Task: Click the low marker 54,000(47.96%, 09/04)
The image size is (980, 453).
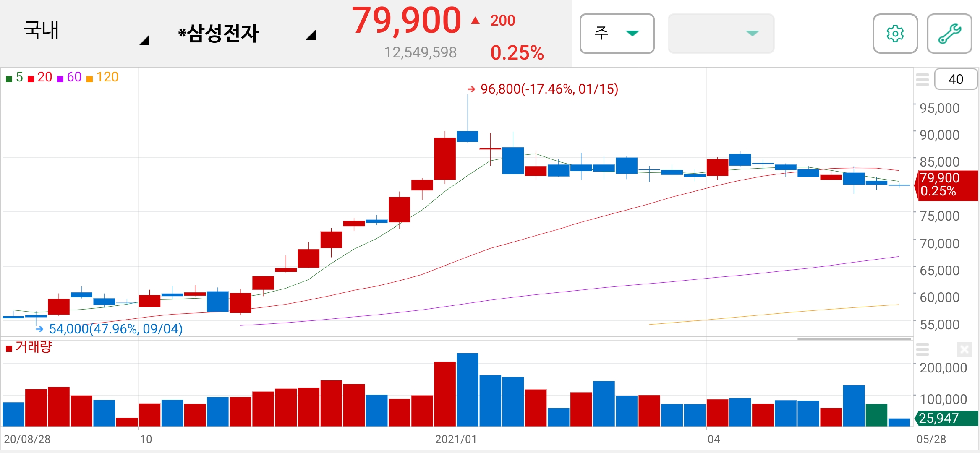Action: point(110,329)
